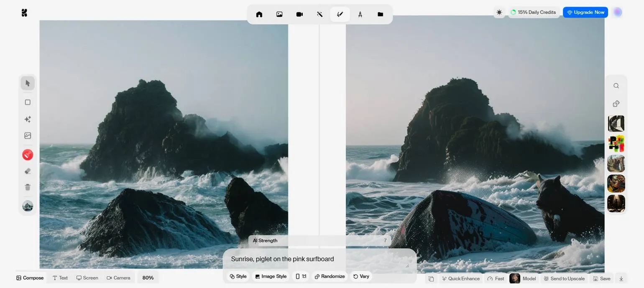Viewport: 644px width, 288px height.
Task: Pick the rectangle shape tool
Action: (x=28, y=102)
